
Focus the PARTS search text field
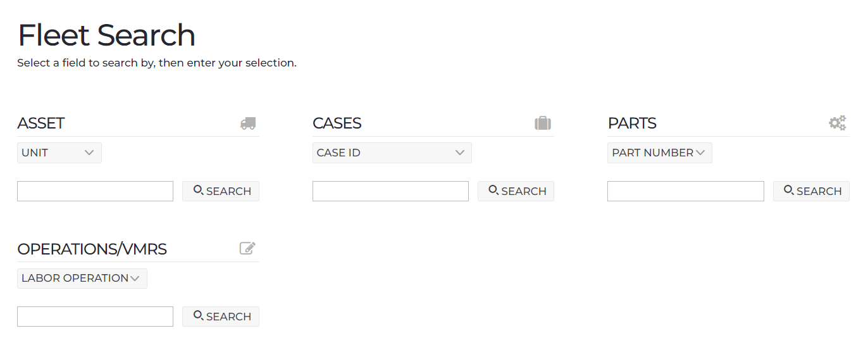pyautogui.click(x=686, y=191)
